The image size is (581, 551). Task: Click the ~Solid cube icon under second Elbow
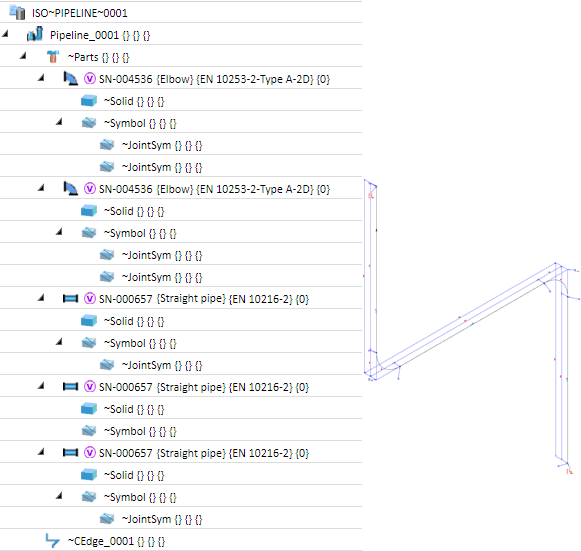[x=89, y=210]
